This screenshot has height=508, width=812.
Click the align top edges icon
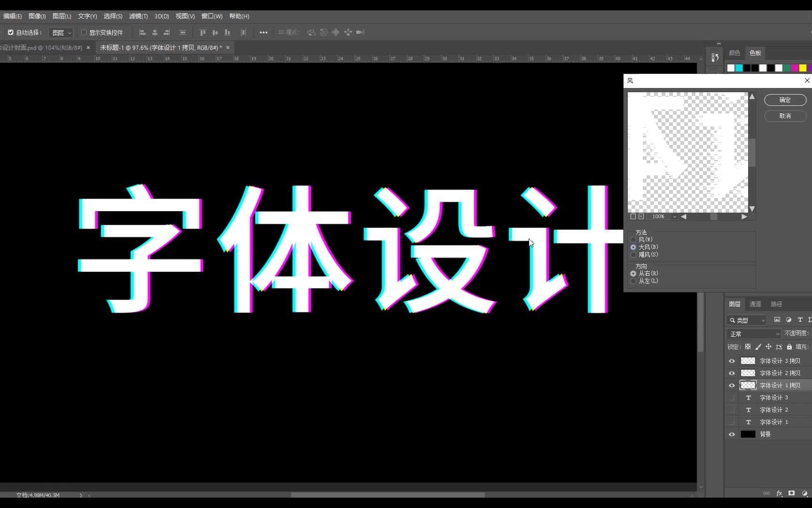click(203, 32)
